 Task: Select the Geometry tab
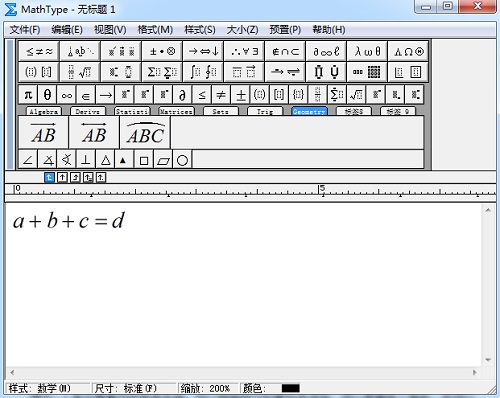pos(309,111)
